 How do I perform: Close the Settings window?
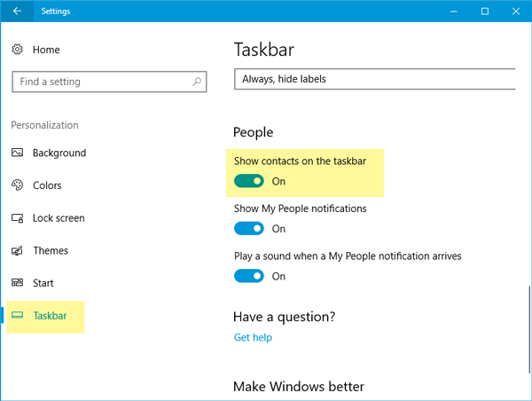point(516,12)
